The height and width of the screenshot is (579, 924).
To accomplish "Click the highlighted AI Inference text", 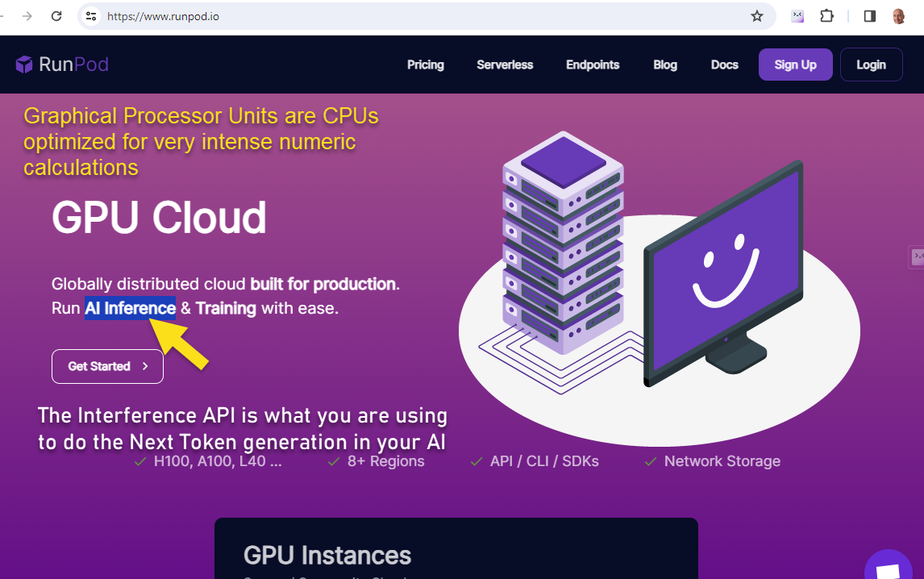I will (x=131, y=308).
